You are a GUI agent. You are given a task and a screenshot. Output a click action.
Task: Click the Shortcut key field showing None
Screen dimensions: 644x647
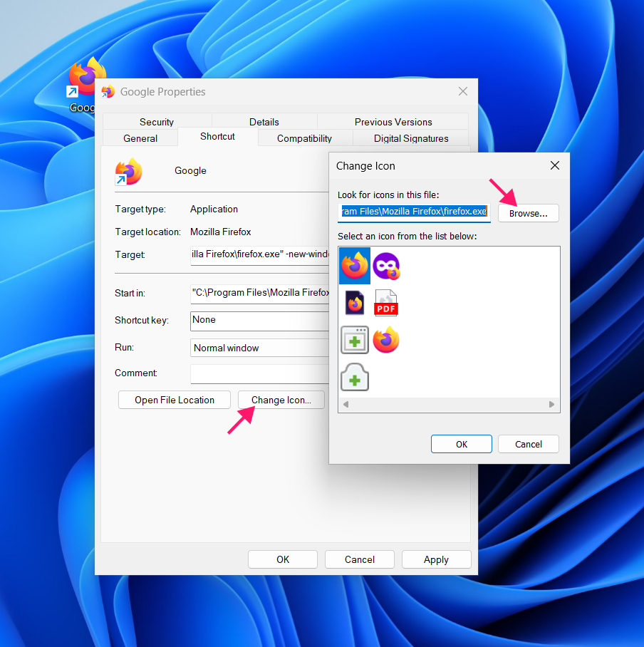click(x=259, y=321)
